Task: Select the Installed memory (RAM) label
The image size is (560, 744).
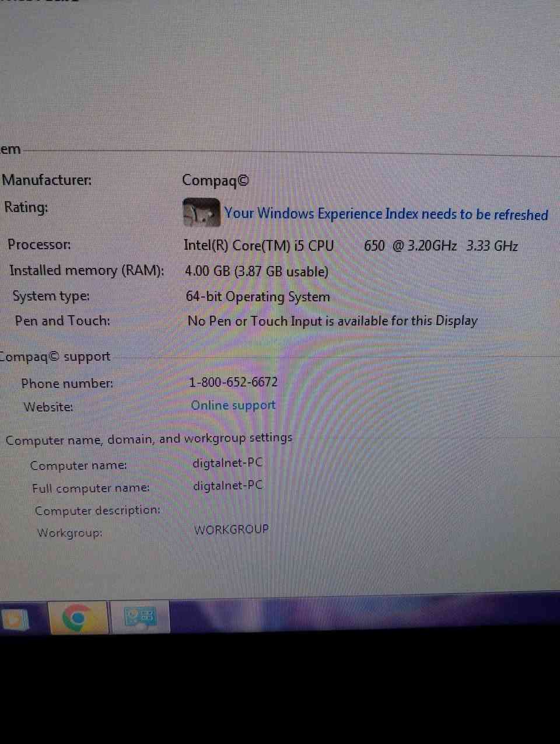Action: [87, 270]
